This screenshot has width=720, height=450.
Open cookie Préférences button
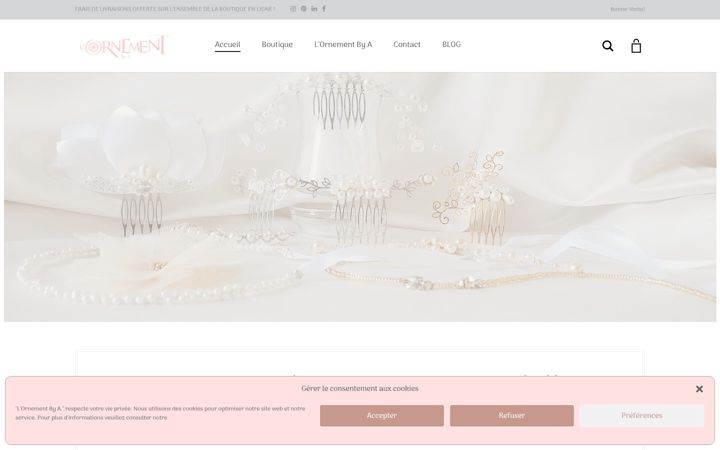click(641, 416)
